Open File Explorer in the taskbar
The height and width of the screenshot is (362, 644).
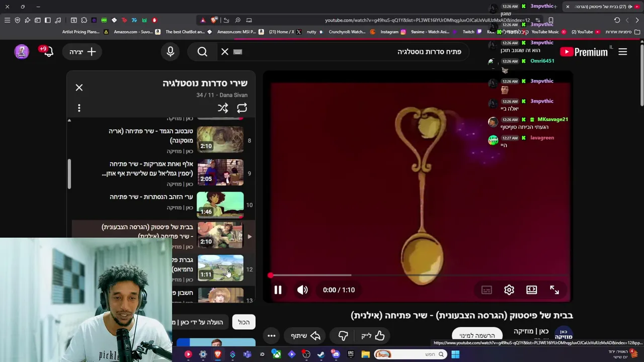pyautogui.click(x=366, y=354)
